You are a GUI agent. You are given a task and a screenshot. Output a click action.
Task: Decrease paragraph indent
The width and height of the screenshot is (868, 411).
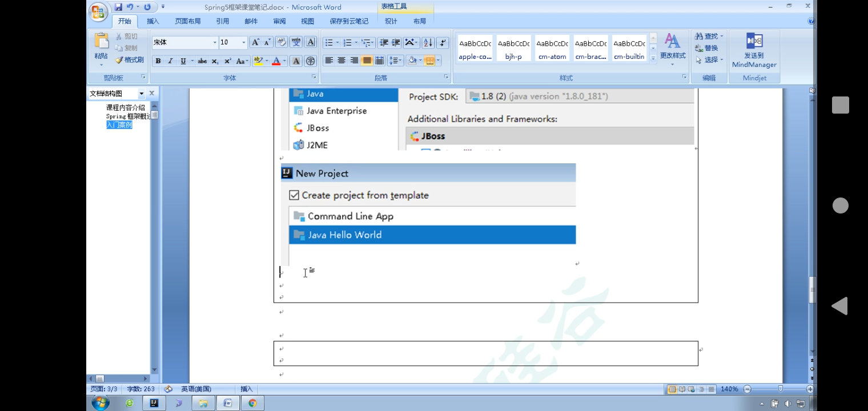tap(384, 43)
